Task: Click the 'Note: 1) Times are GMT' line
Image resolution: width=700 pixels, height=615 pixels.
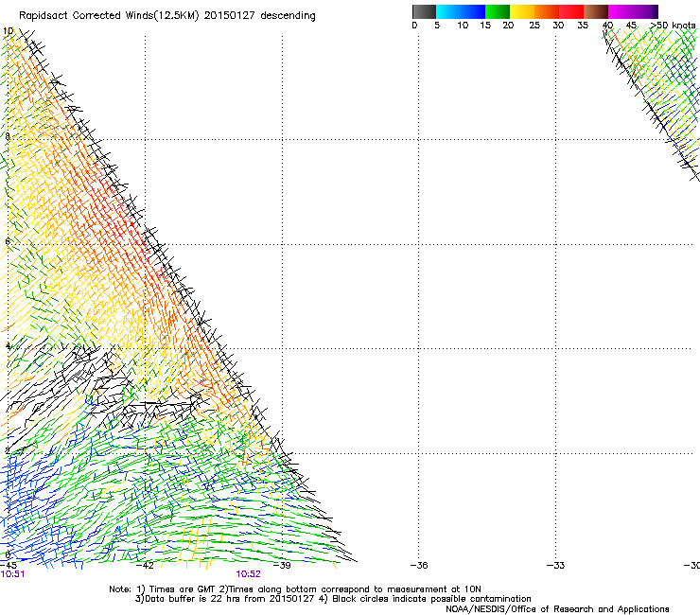Action: click(295, 589)
